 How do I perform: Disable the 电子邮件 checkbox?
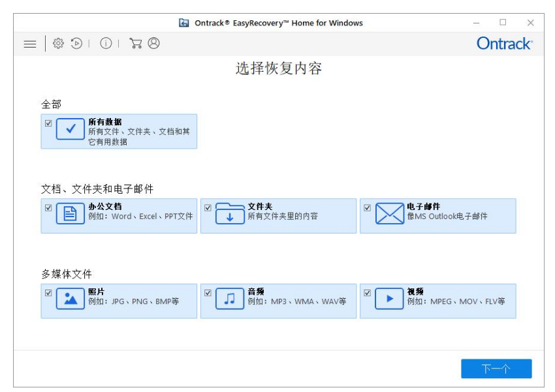(x=367, y=208)
